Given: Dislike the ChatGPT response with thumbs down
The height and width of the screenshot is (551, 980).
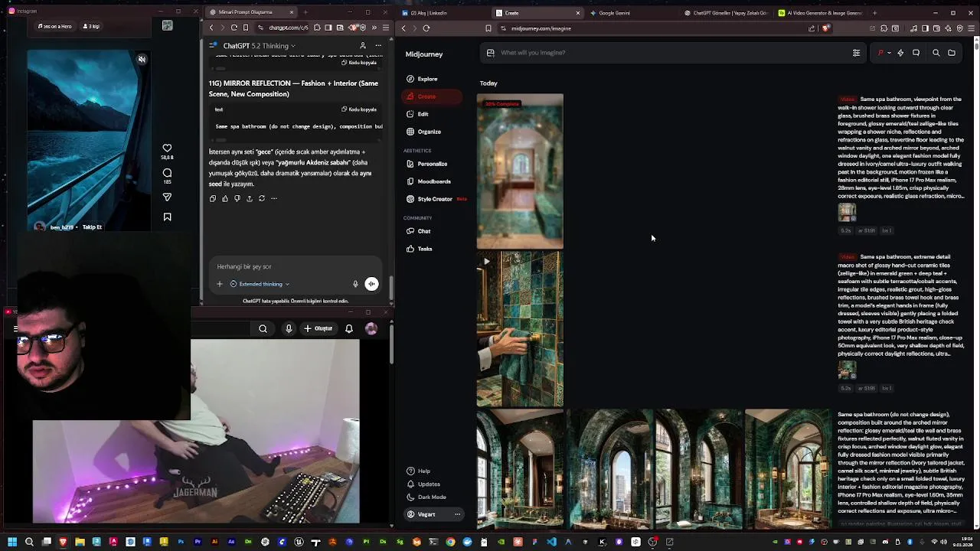Looking at the screenshot, I should tap(237, 198).
